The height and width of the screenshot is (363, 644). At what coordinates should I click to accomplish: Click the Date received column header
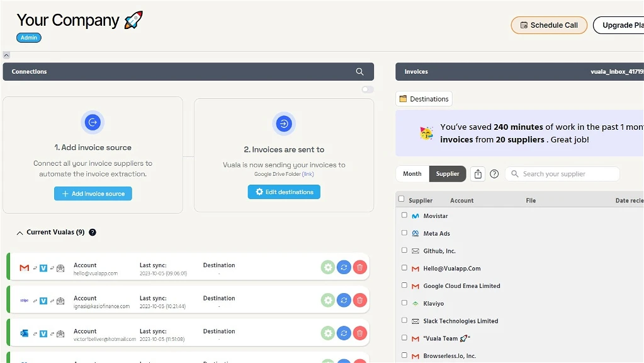pyautogui.click(x=630, y=200)
